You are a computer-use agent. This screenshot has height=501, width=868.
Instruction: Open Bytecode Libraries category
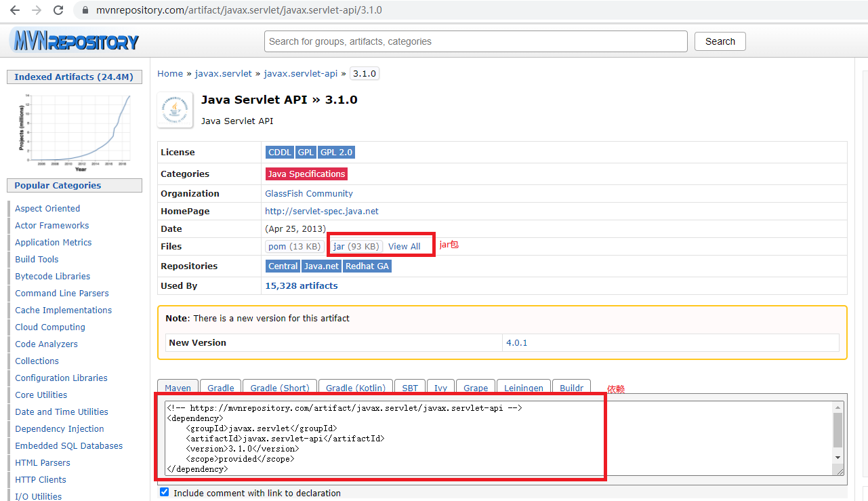pyautogui.click(x=53, y=276)
